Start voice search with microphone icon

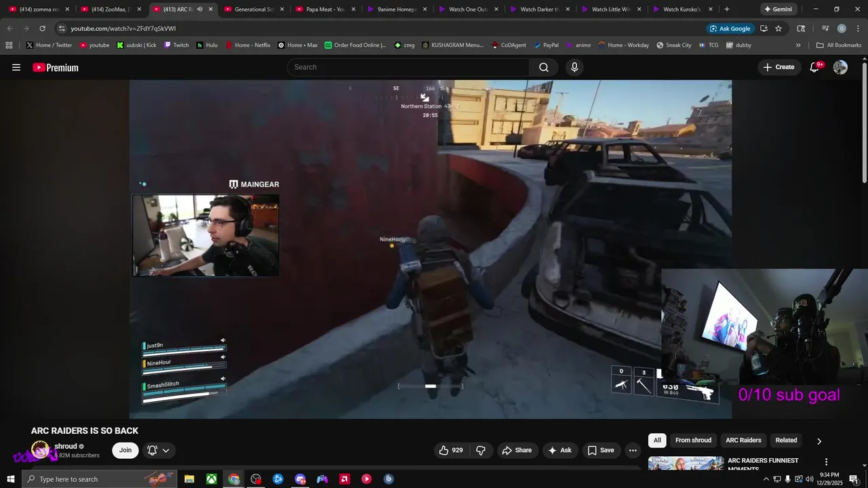[574, 67]
